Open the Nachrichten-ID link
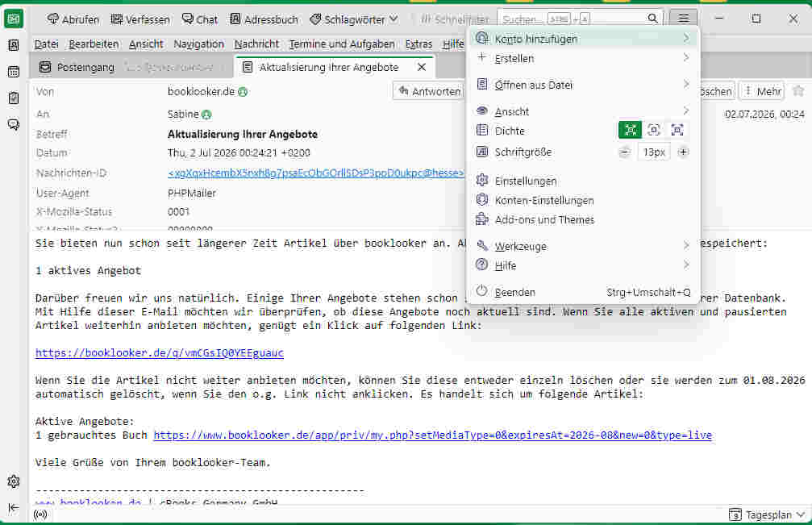The image size is (812, 525). pyautogui.click(x=316, y=173)
